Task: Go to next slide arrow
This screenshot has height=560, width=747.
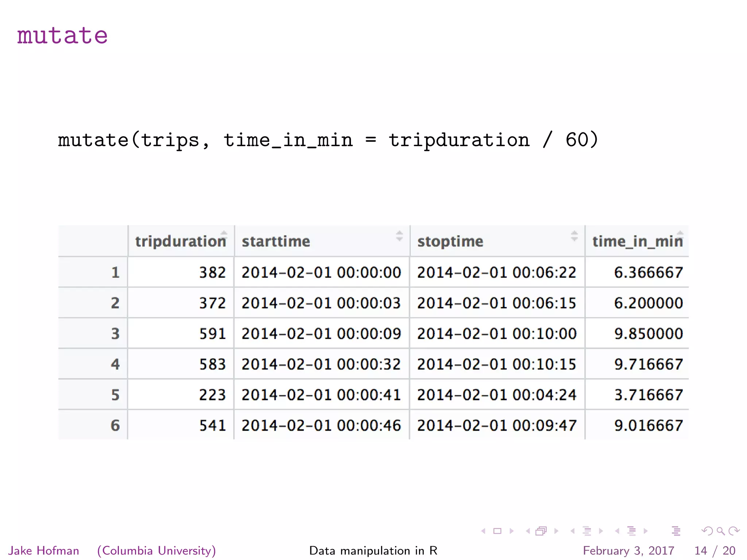Action: pos(511,531)
